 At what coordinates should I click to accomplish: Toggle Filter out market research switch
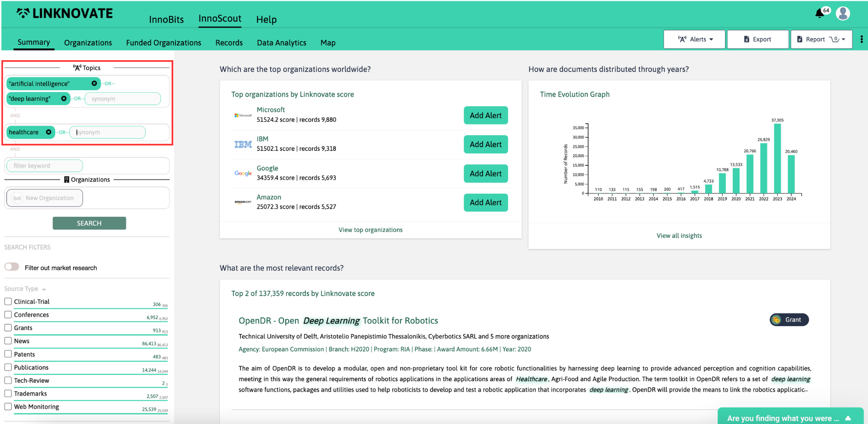point(12,267)
